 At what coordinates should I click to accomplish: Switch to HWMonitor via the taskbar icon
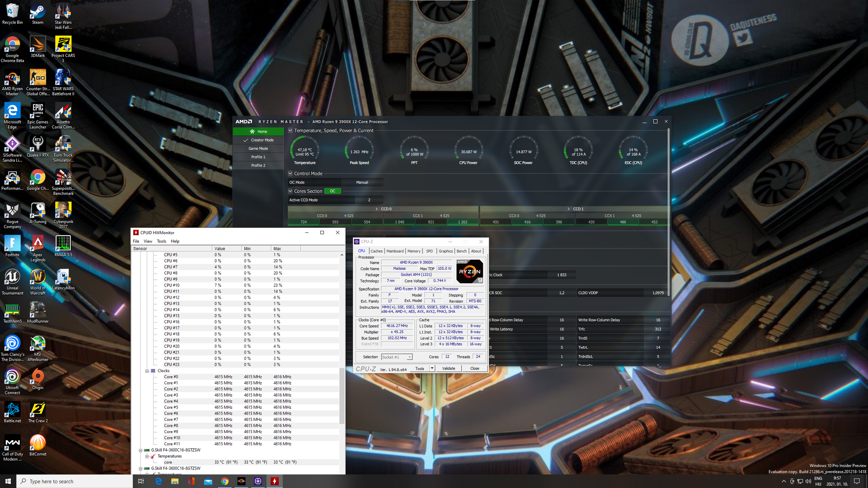coord(275,481)
